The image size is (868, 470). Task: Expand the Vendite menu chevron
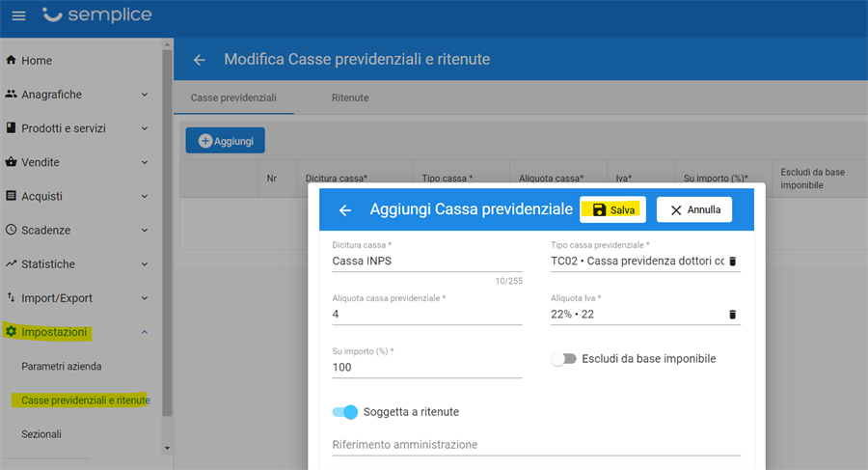point(145,162)
